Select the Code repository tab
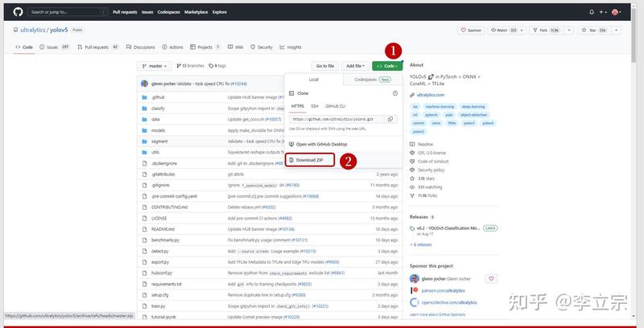The height and width of the screenshot is (328, 644). pyautogui.click(x=24, y=47)
